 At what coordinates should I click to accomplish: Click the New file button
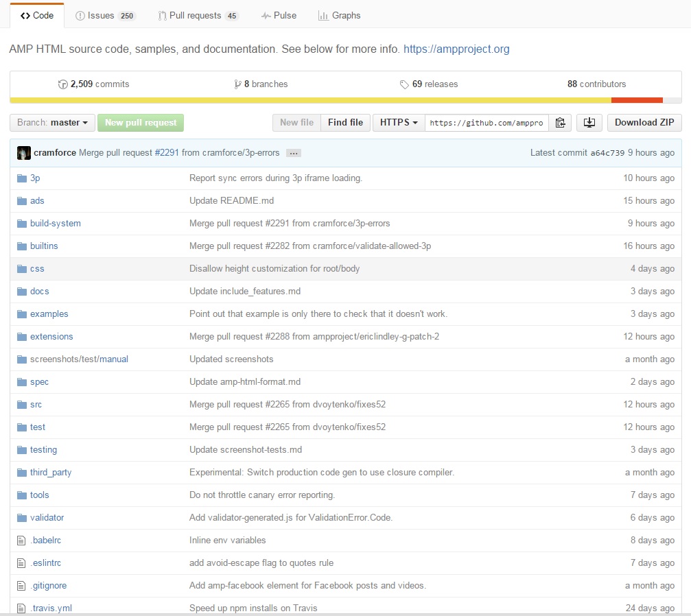click(x=296, y=123)
